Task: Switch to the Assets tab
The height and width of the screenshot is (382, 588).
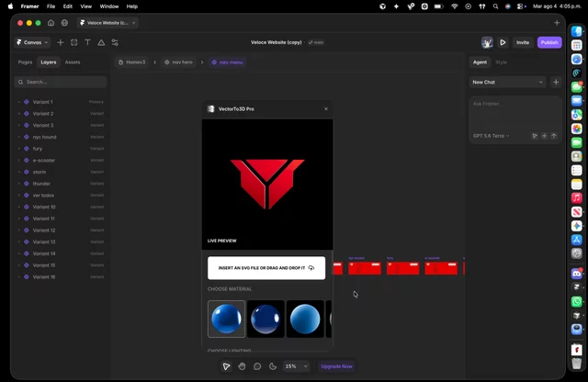Action: 73,62
